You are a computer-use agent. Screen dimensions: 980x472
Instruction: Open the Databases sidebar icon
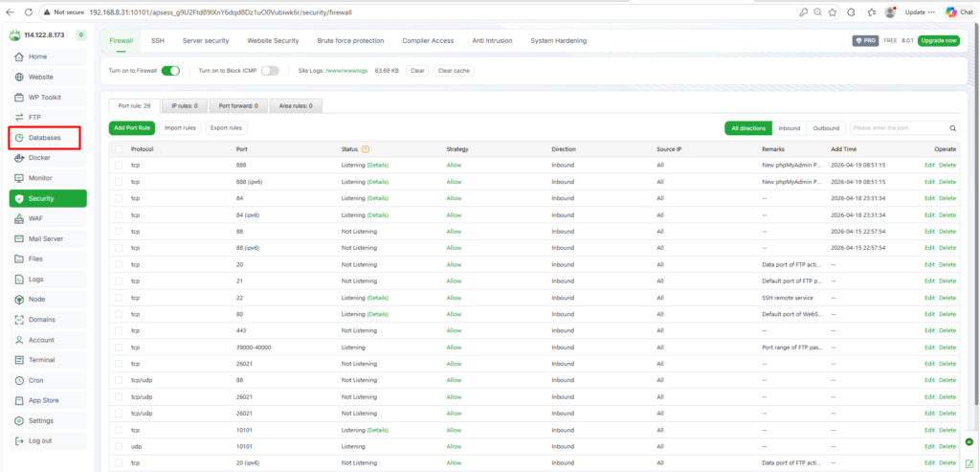point(20,138)
